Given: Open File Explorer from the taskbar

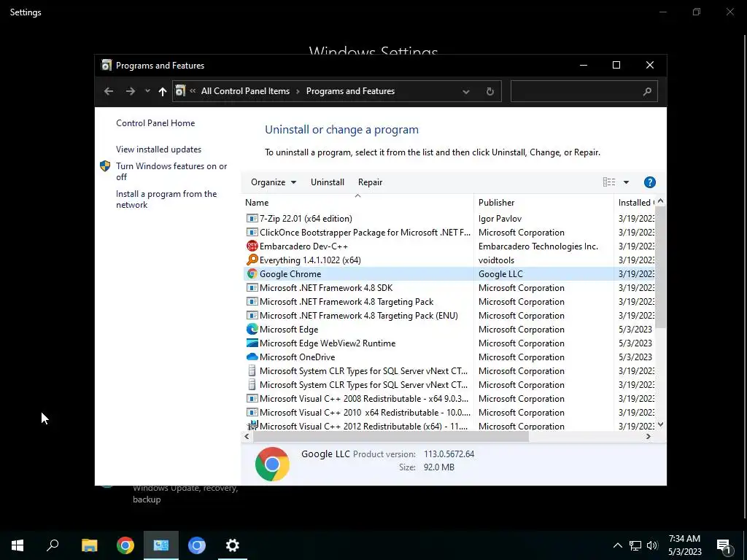Looking at the screenshot, I should point(89,545).
